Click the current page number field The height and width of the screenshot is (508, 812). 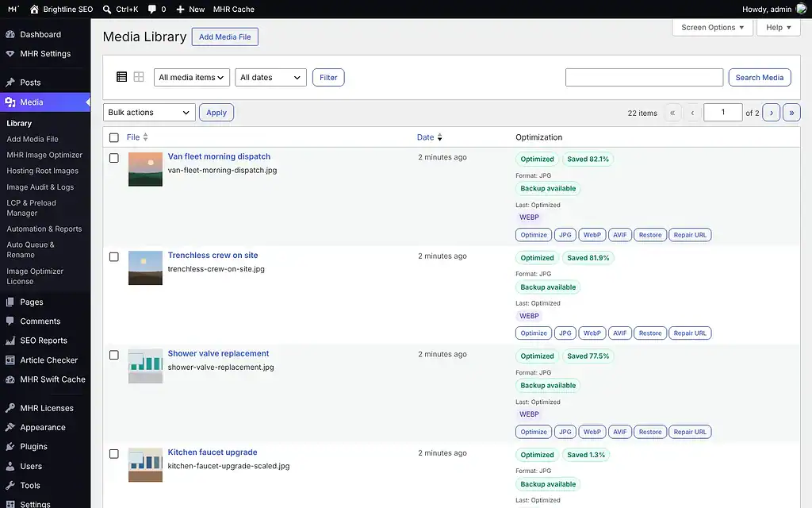[723, 113]
